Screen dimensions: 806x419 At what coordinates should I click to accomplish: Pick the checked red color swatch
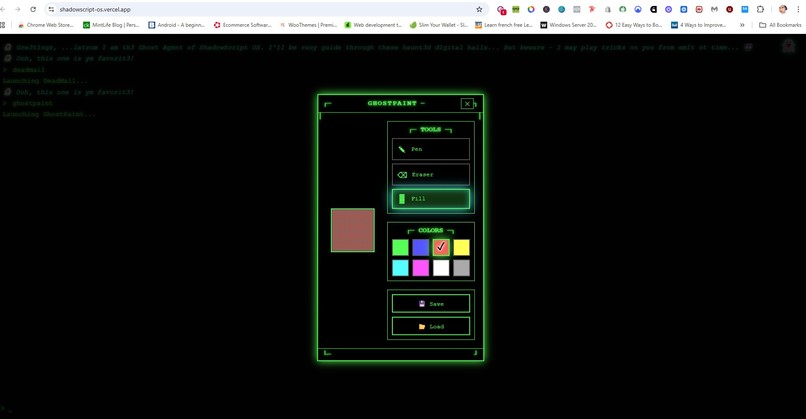(441, 247)
